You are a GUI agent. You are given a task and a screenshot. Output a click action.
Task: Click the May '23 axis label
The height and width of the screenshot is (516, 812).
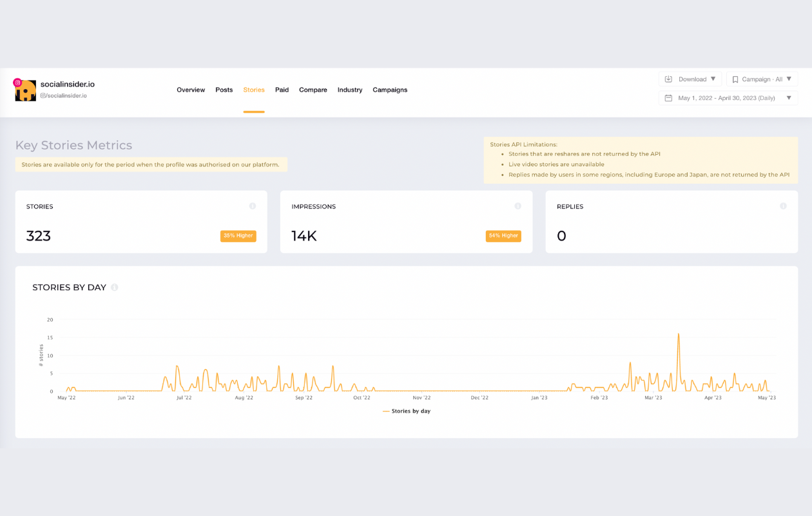point(767,398)
